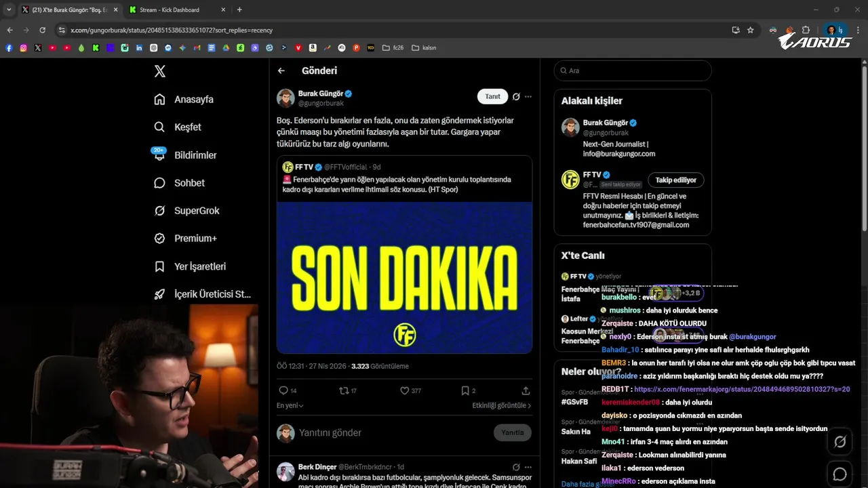Click the Takip ediliyor button for FF TV
This screenshot has width=868, height=488.
coord(675,180)
